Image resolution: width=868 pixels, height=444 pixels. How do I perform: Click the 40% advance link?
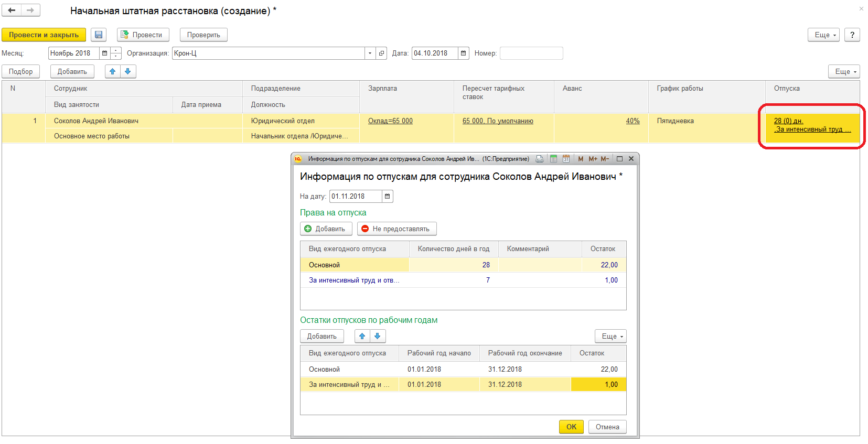point(633,121)
